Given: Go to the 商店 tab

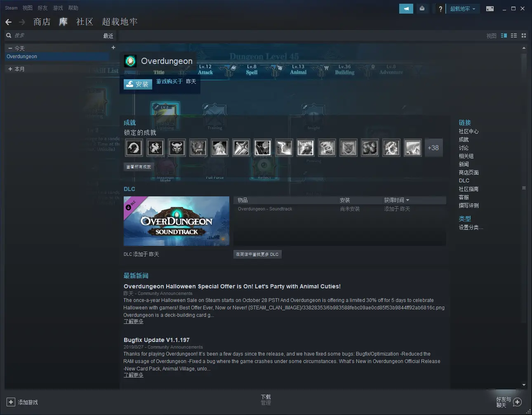Looking at the screenshot, I should click(42, 22).
